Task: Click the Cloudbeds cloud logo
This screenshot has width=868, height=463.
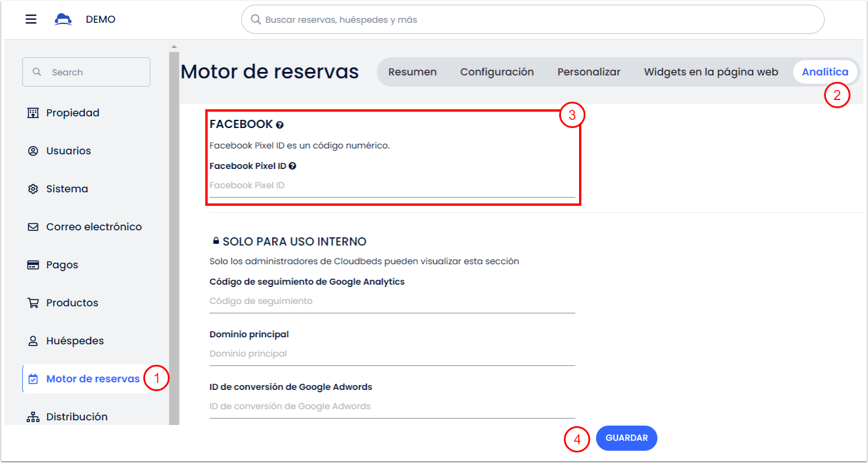Action: coord(63,19)
